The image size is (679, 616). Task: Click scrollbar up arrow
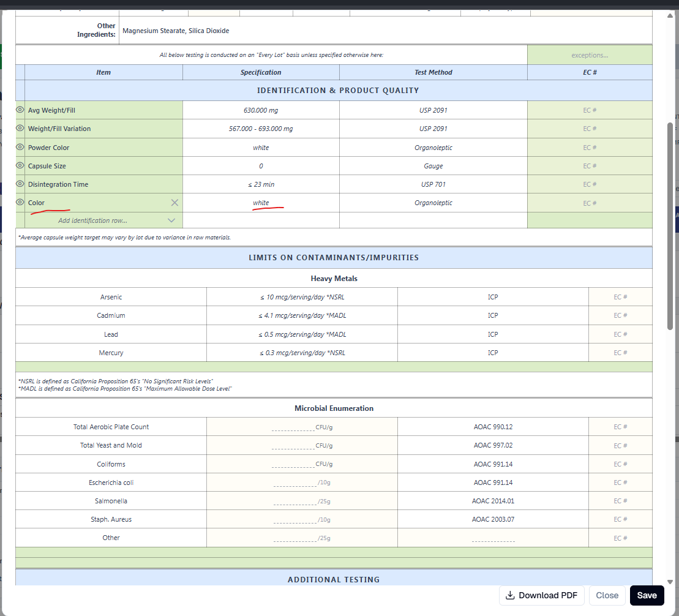click(x=670, y=15)
